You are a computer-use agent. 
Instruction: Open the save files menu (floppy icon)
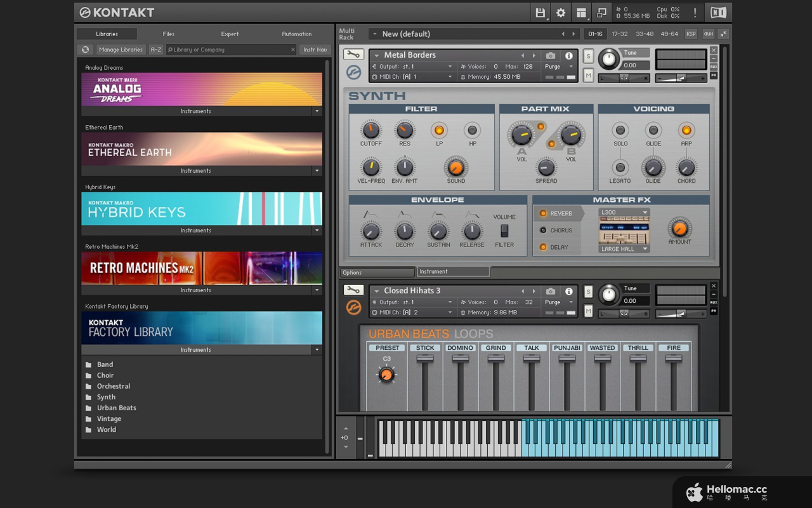pyautogui.click(x=540, y=13)
